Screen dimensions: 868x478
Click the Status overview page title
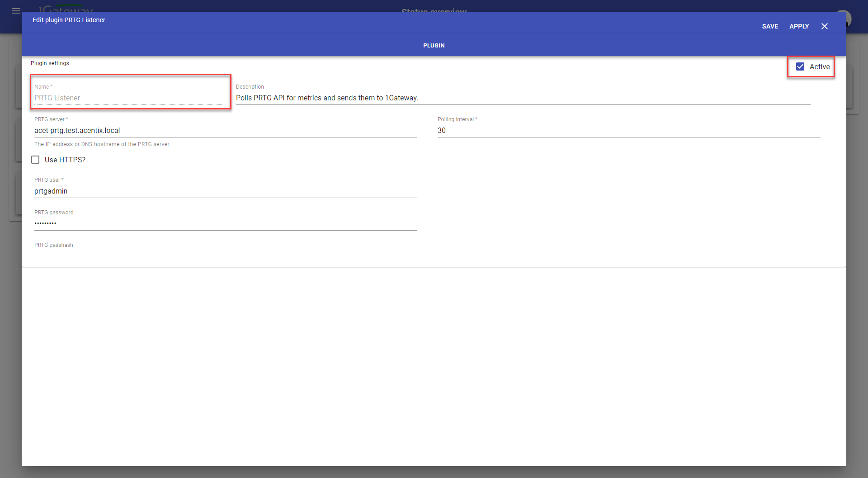click(434, 10)
